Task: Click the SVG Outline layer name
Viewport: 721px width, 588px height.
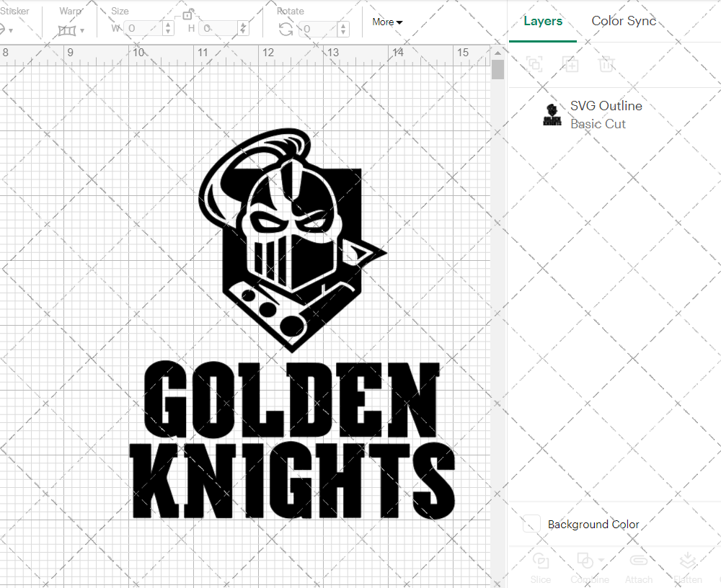Action: coord(606,105)
